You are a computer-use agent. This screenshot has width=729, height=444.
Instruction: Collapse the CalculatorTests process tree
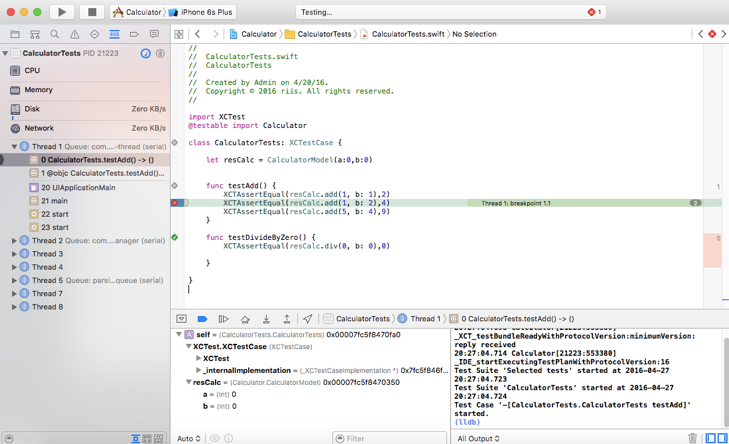[x=5, y=53]
